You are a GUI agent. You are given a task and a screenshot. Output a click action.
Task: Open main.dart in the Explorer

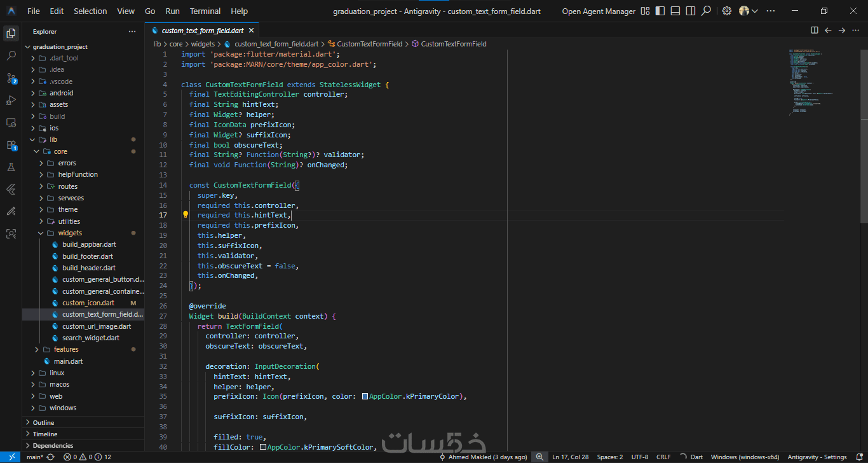(x=68, y=361)
